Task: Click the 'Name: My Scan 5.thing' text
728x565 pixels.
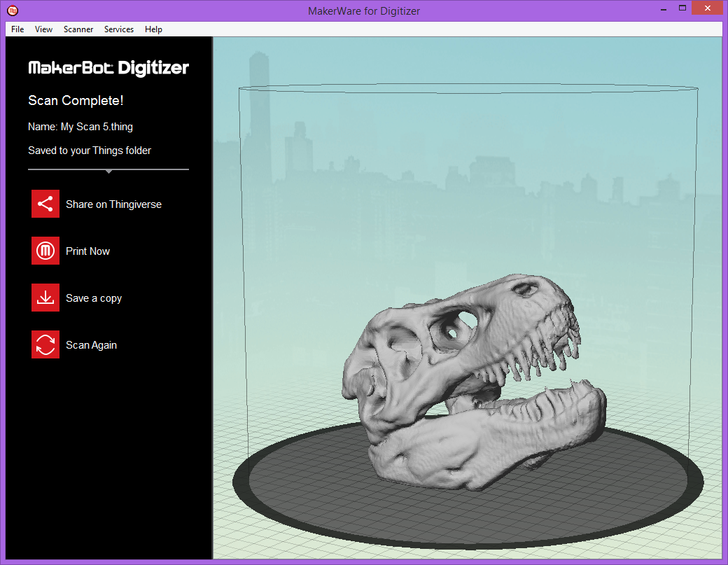Action: click(x=80, y=127)
